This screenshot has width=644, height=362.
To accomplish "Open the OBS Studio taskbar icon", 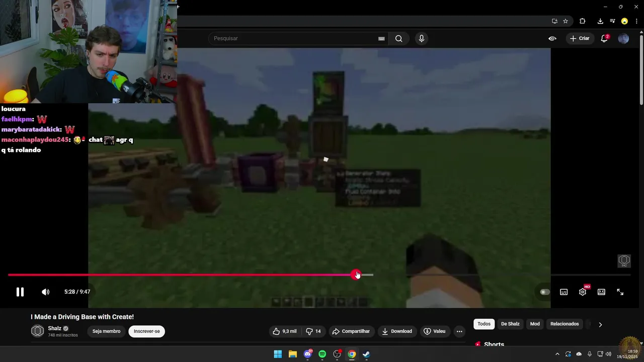I will pyautogui.click(x=337, y=354).
